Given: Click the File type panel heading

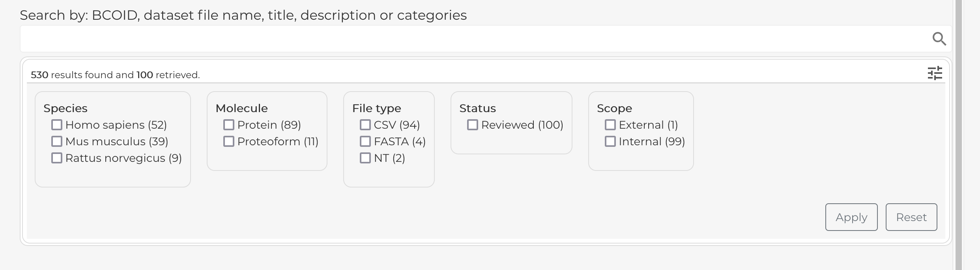Looking at the screenshot, I should 377,108.
